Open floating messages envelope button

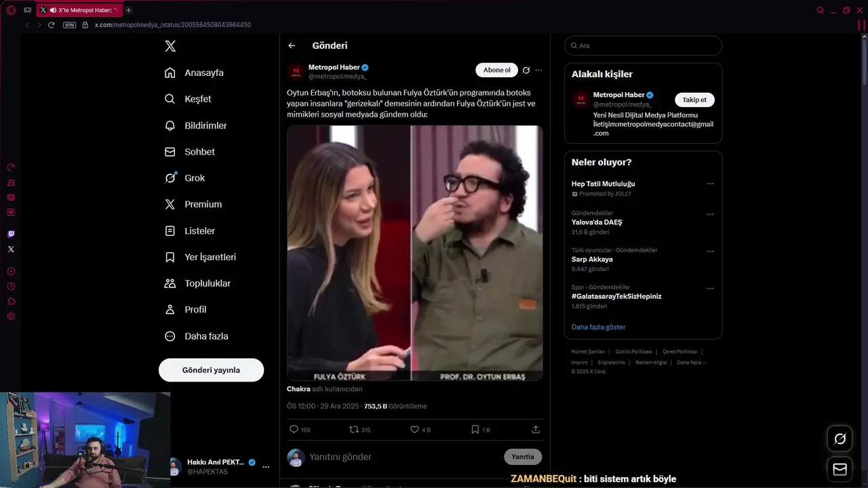coord(840,469)
